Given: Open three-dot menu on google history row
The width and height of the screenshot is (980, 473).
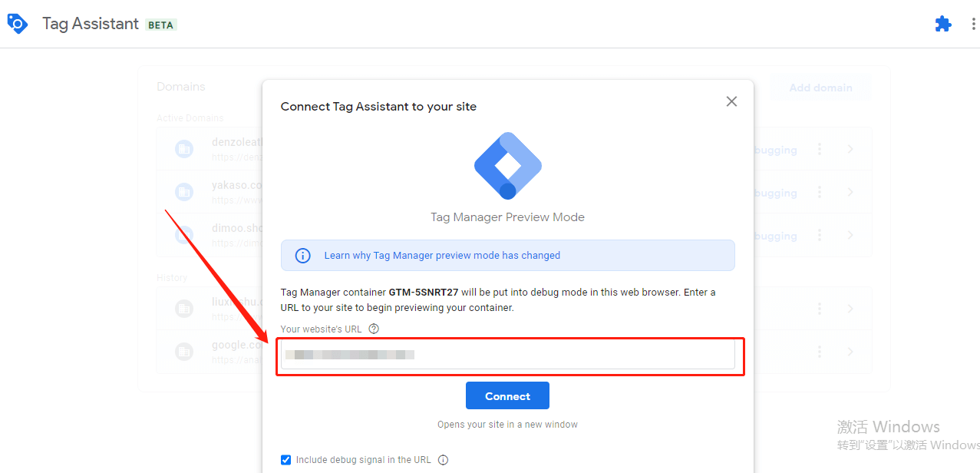Looking at the screenshot, I should coord(820,352).
